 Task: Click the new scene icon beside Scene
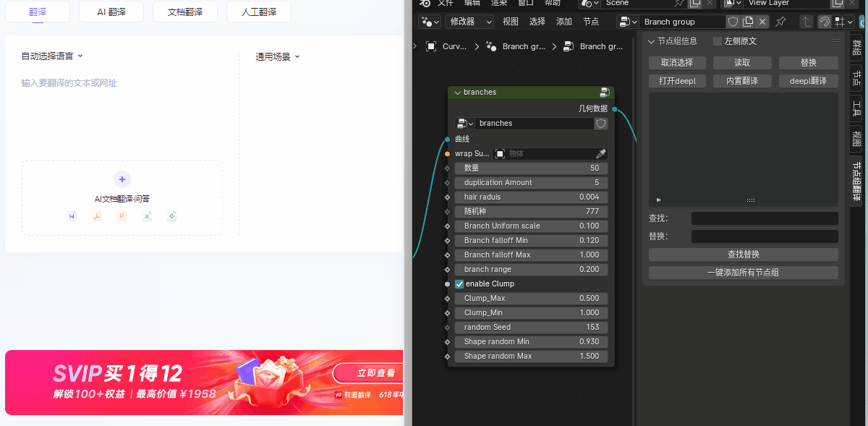(695, 3)
